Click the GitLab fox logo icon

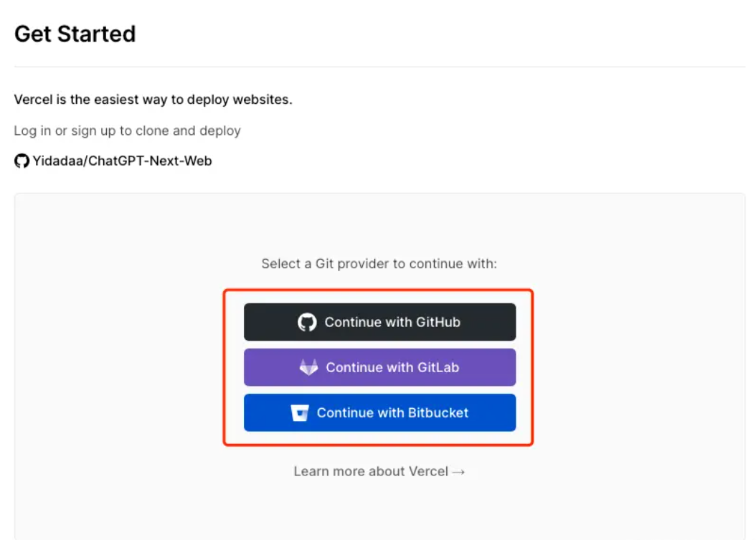point(308,367)
